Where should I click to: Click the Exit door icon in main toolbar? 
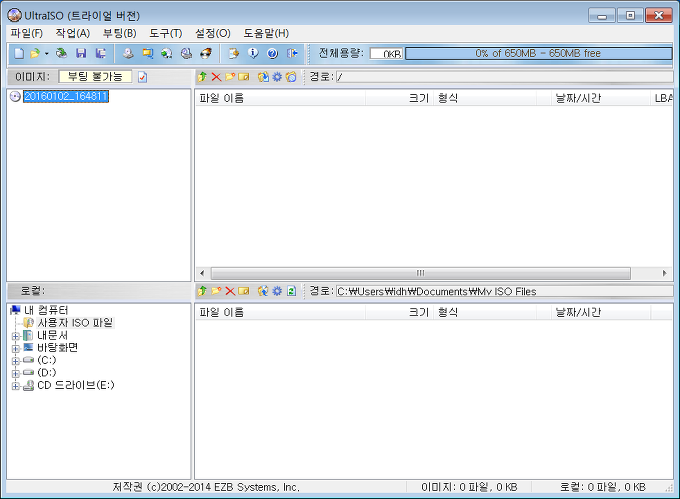(x=292, y=53)
